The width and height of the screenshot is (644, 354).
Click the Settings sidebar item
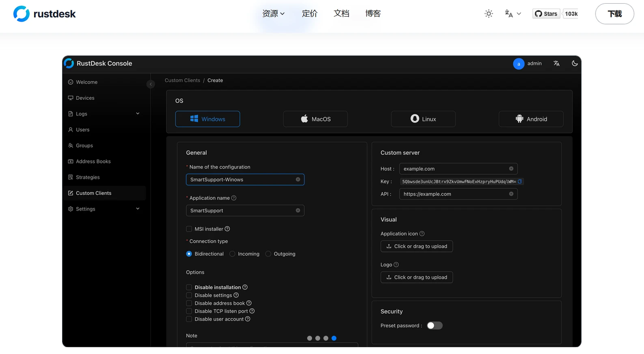pyautogui.click(x=104, y=209)
